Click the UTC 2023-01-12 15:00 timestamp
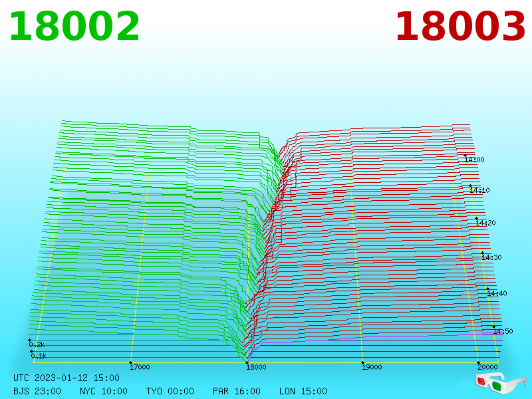This screenshot has height=399, width=532. (x=66, y=378)
